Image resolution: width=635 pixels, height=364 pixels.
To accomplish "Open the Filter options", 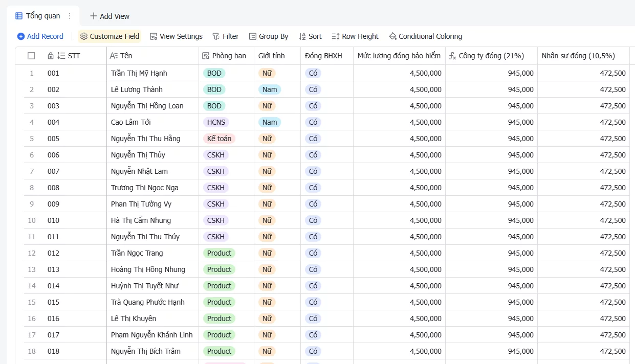I will click(226, 36).
